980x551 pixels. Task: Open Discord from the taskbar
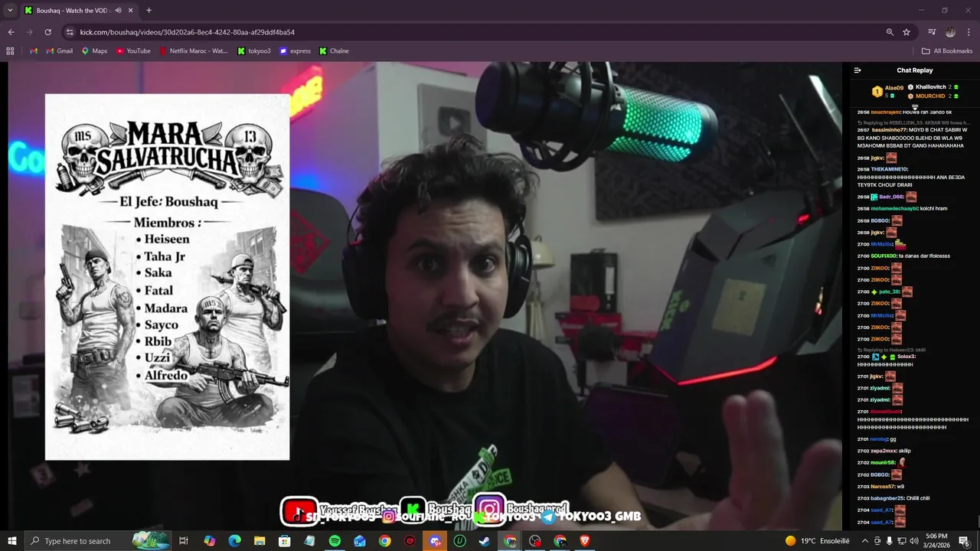tap(435, 541)
